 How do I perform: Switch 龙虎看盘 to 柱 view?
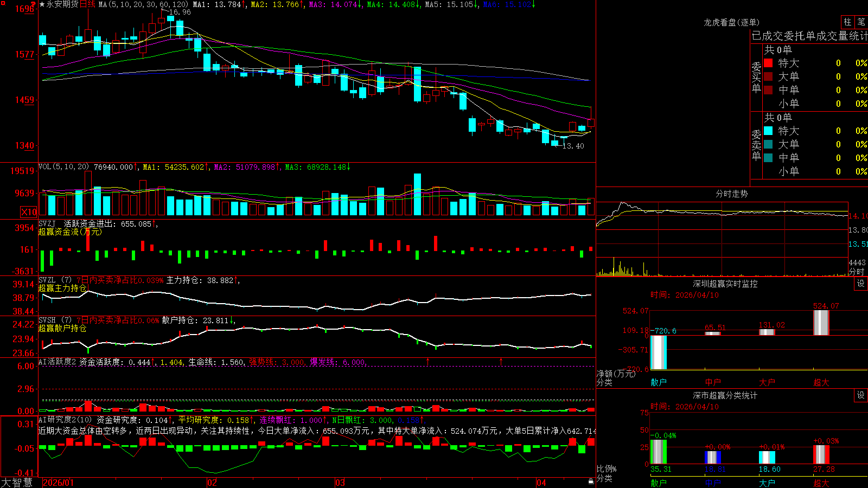847,22
